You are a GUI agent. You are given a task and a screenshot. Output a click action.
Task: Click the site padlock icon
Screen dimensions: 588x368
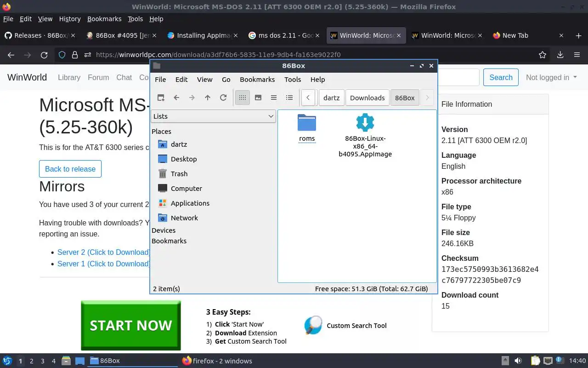pyautogui.click(x=74, y=55)
